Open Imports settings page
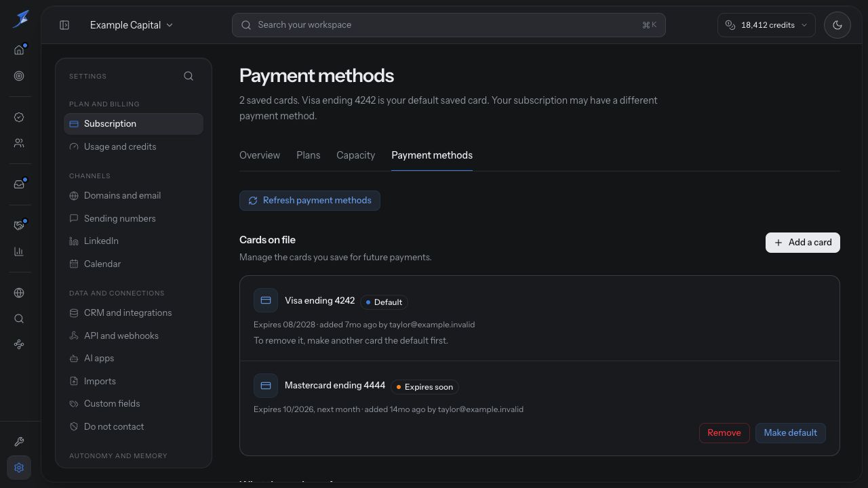 (134, 382)
